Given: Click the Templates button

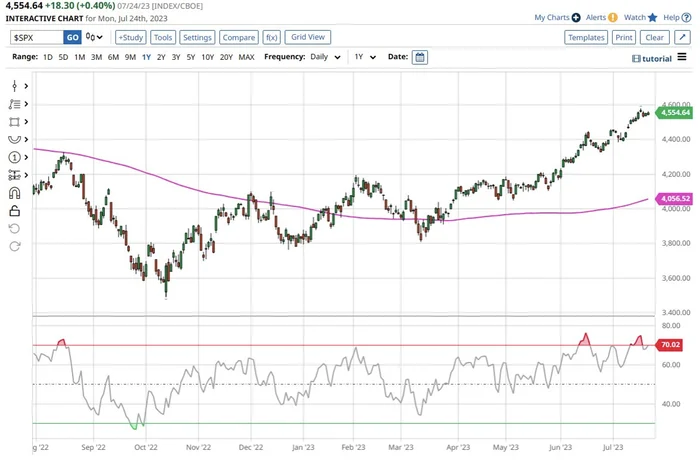Looking at the screenshot, I should pyautogui.click(x=586, y=37).
